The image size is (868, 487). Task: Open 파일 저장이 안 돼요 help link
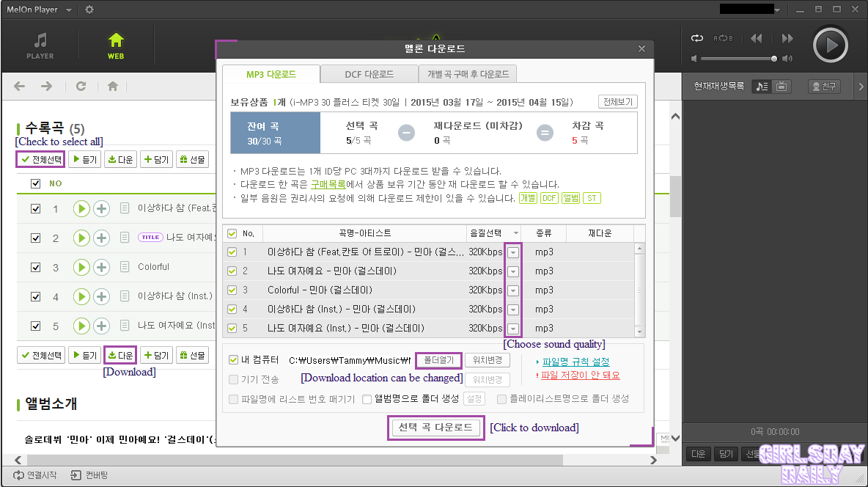click(x=580, y=376)
